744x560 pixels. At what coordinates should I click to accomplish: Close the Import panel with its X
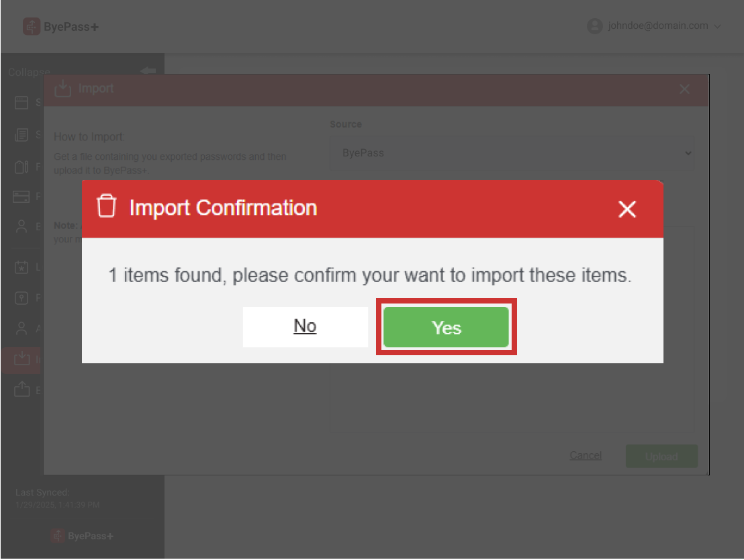point(684,89)
